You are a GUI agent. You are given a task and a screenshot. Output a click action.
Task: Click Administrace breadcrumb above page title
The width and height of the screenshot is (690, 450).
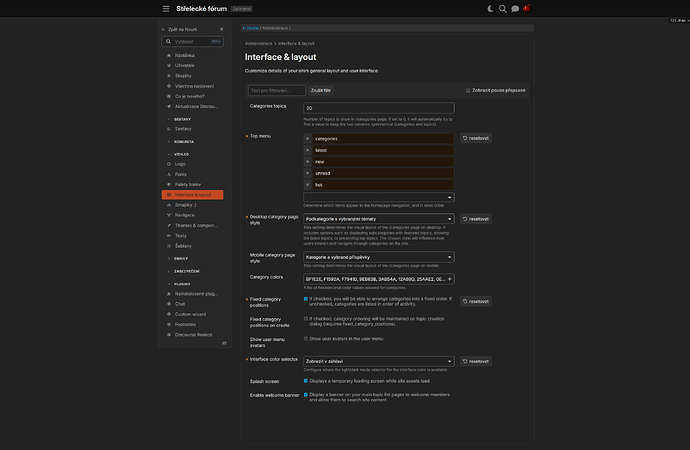pyautogui.click(x=258, y=44)
